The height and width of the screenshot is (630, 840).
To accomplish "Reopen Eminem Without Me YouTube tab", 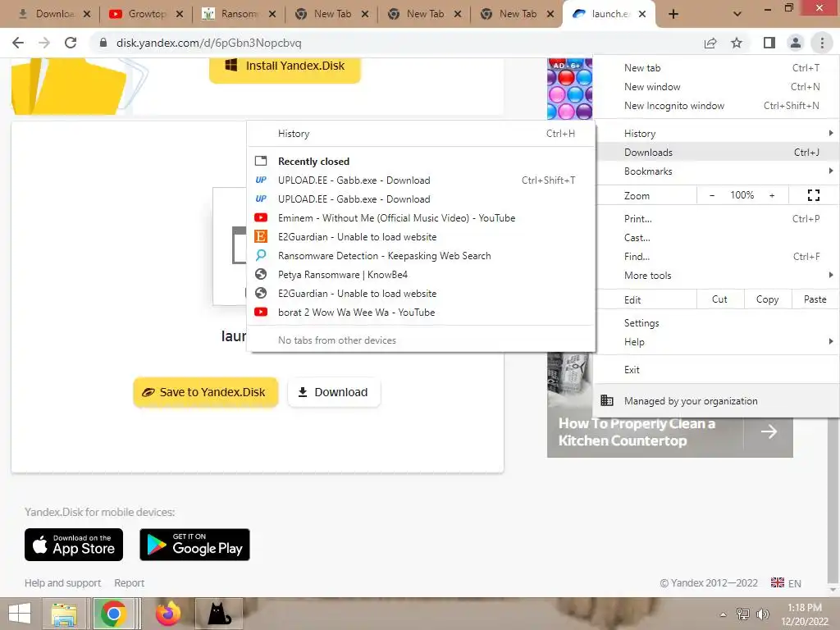I will [x=421, y=218].
